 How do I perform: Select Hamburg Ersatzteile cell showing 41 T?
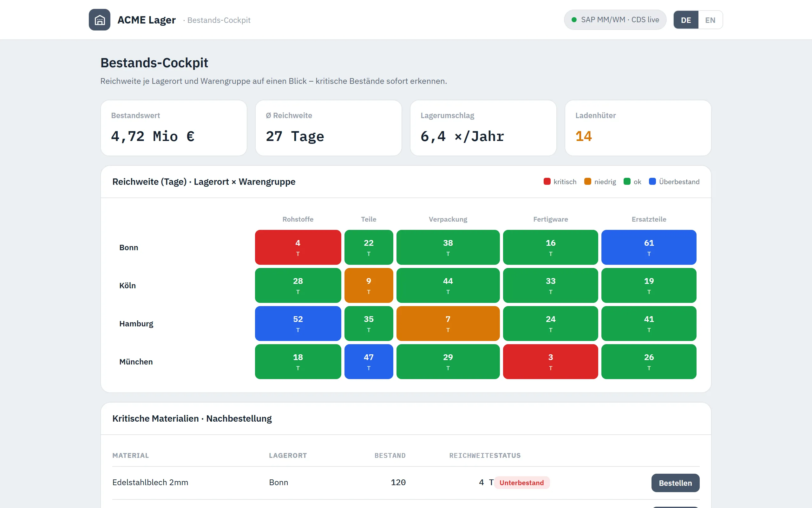click(x=649, y=324)
